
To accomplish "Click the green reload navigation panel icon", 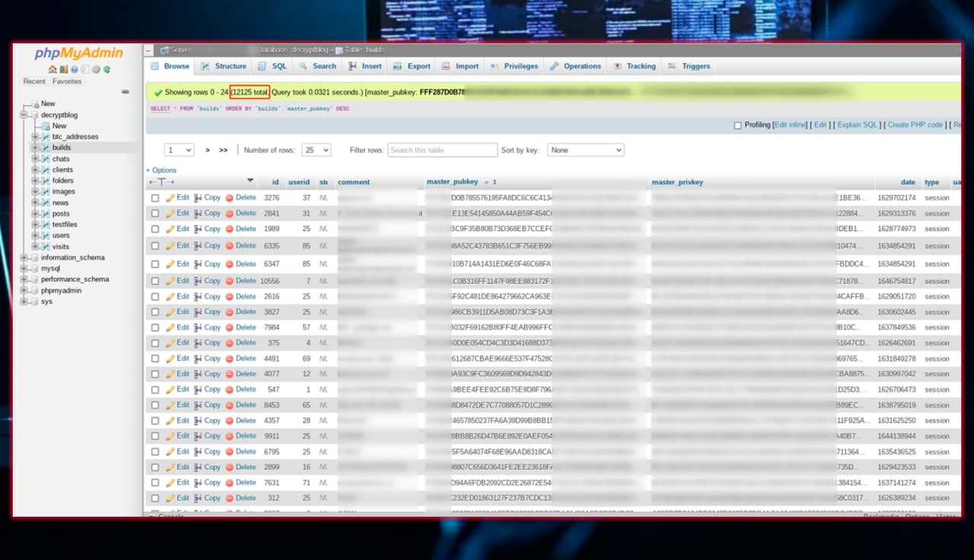I will pyautogui.click(x=107, y=69).
